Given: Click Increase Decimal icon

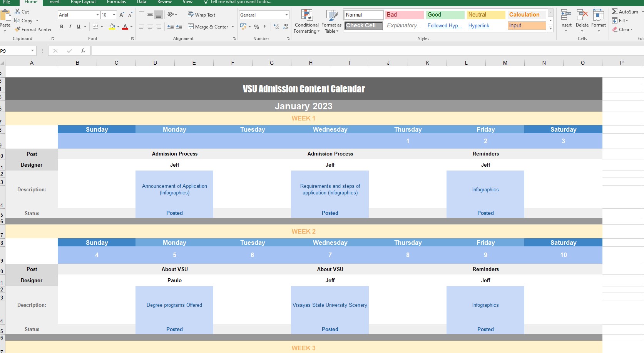Looking at the screenshot, I should pos(277,27).
